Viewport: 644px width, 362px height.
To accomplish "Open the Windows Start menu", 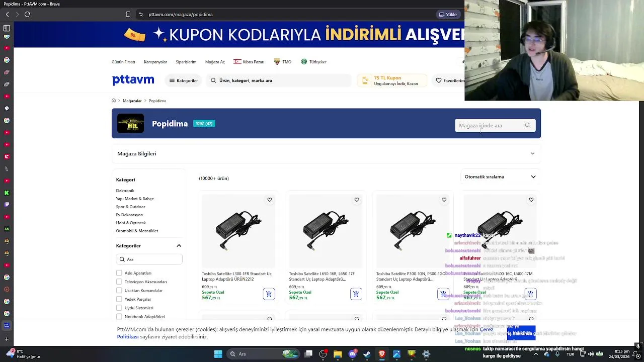I will (x=218, y=354).
